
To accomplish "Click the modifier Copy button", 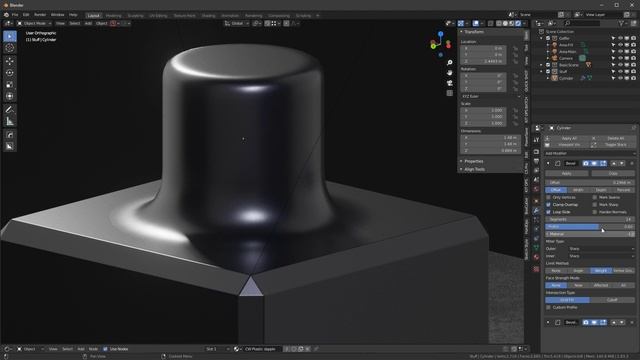I will pyautogui.click(x=613, y=173).
